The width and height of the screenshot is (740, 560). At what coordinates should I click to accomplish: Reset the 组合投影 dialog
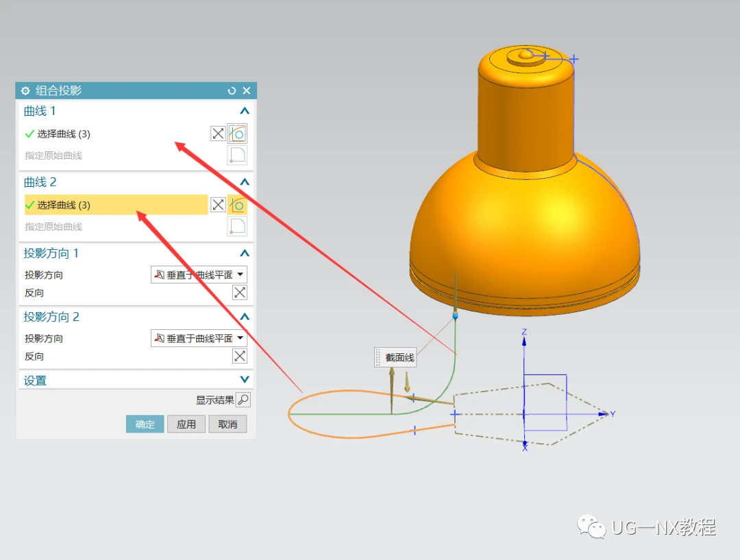[x=232, y=90]
